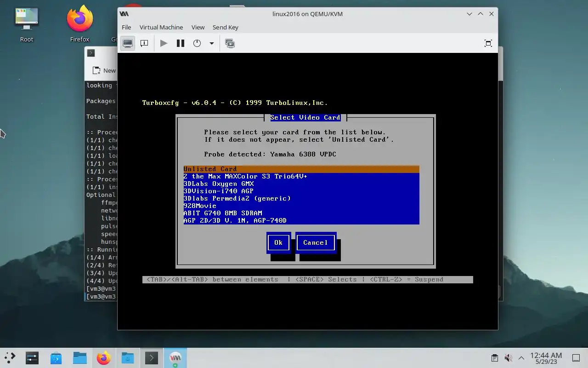Click the Cancel button in Select Video Card

coord(315,242)
